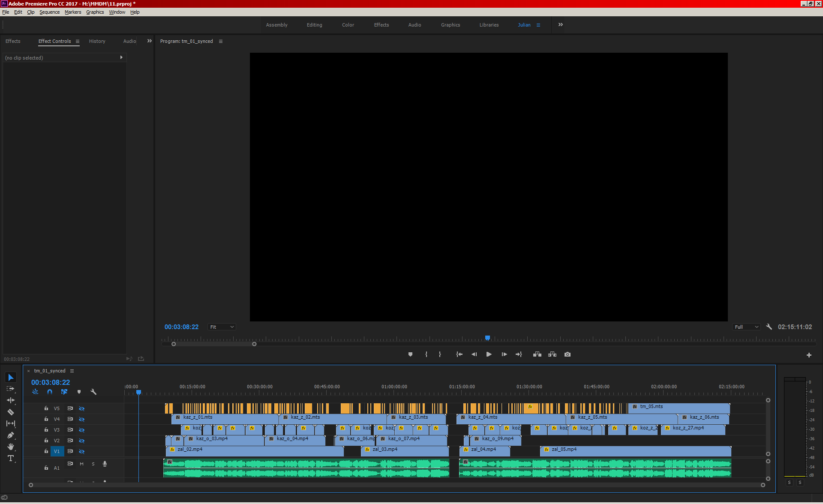Click the Program monitor playhead marker
Image resolution: width=823 pixels, height=504 pixels.
[x=487, y=338]
